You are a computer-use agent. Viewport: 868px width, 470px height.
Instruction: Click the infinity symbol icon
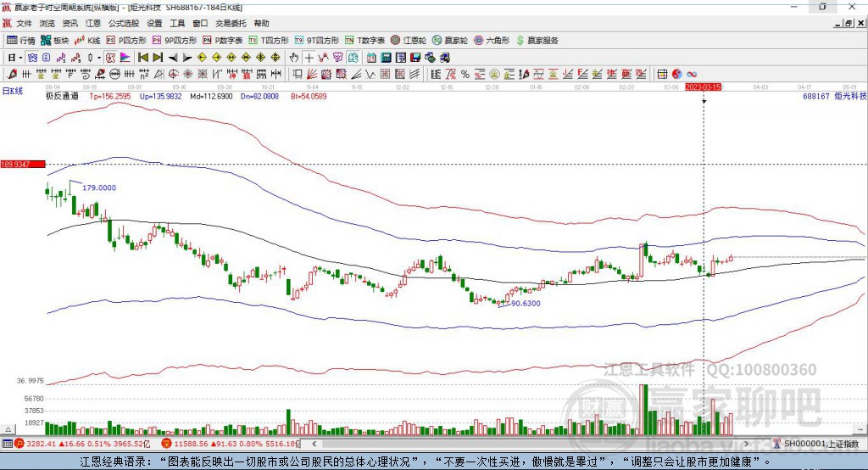[692, 75]
